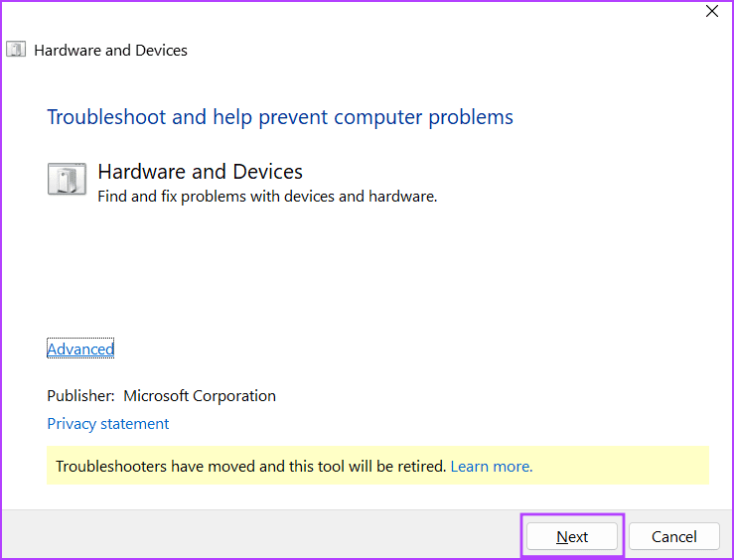Click the blank white area above the Advanced link
Image resolution: width=734 pixels, height=560 pixels.
[298, 278]
